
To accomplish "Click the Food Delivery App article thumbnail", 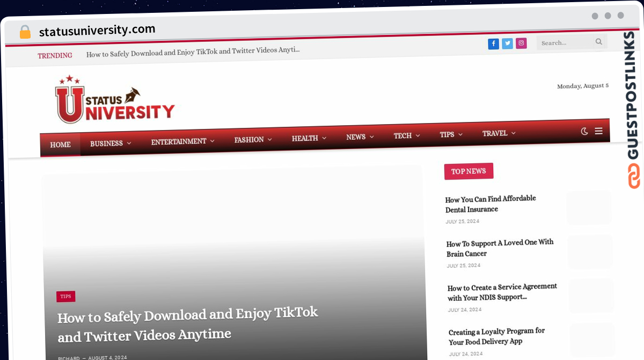I will [592, 340].
